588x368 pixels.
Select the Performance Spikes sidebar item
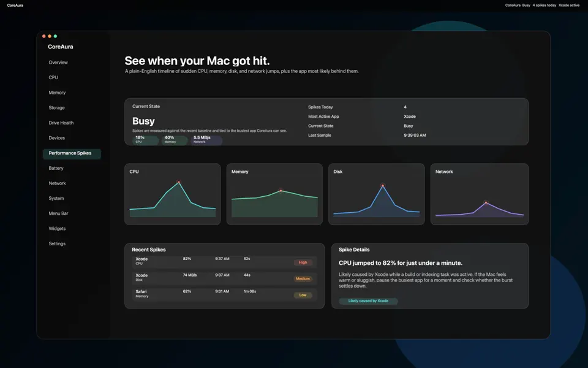72,153
